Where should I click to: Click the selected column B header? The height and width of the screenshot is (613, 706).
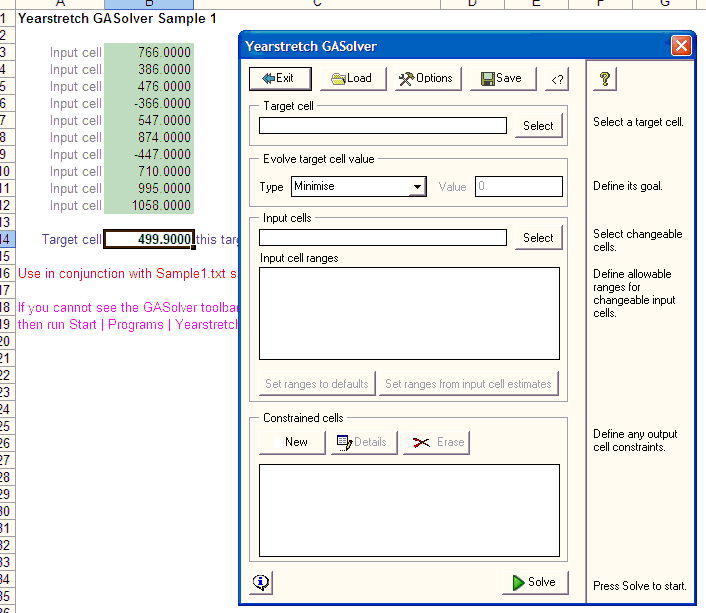(x=149, y=4)
